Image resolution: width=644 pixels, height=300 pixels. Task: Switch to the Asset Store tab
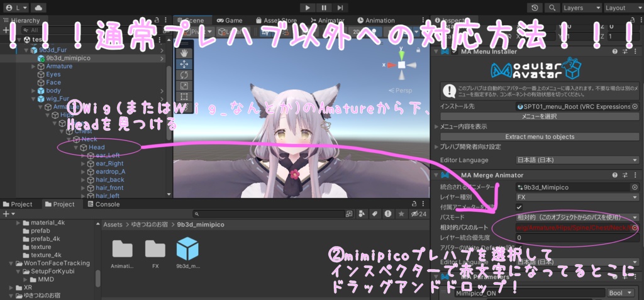pyautogui.click(x=276, y=20)
